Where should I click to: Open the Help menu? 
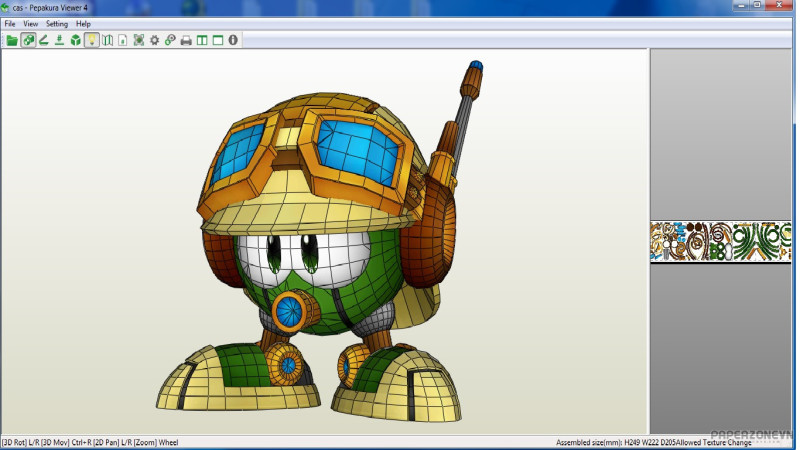[x=83, y=24]
